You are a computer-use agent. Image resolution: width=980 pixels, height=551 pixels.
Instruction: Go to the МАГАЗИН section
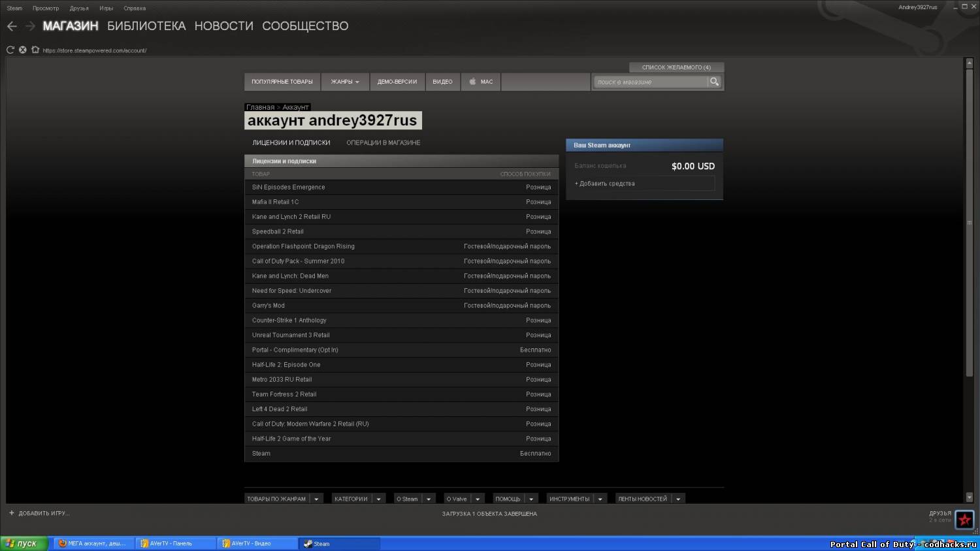point(71,26)
